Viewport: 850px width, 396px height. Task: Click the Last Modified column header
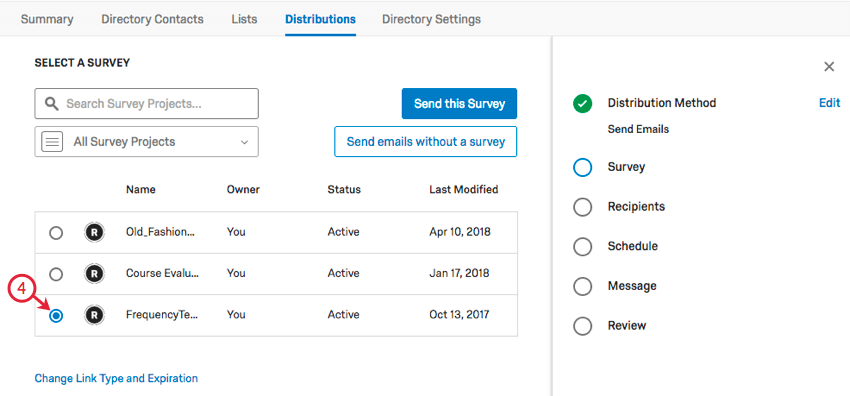click(x=463, y=190)
